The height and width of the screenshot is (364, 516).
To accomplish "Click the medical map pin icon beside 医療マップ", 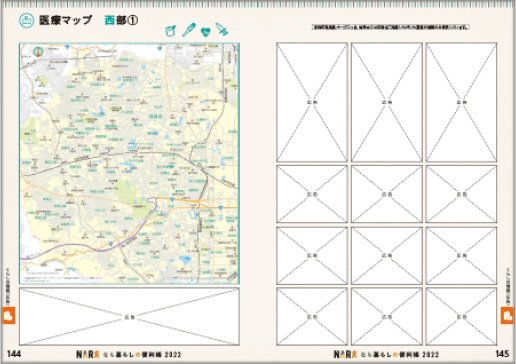I will click(27, 21).
